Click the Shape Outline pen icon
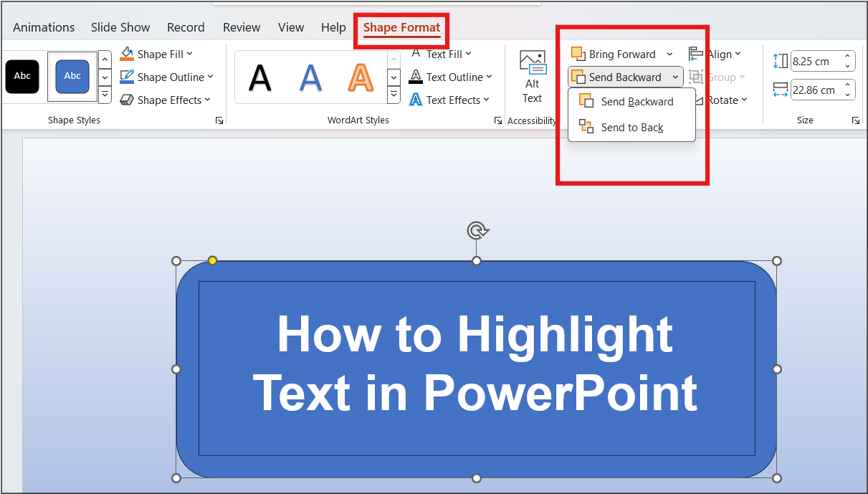This screenshot has width=868, height=494. pos(127,77)
